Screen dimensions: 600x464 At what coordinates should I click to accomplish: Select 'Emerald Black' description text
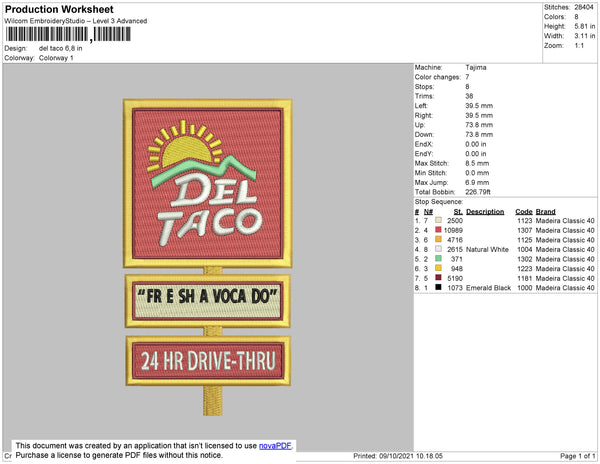[488, 288]
